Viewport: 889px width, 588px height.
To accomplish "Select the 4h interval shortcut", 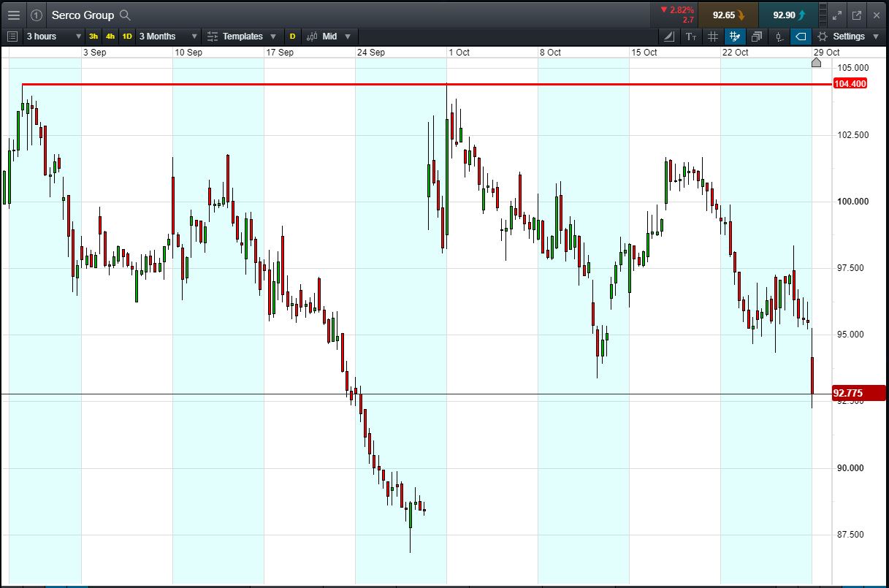I will coord(110,36).
